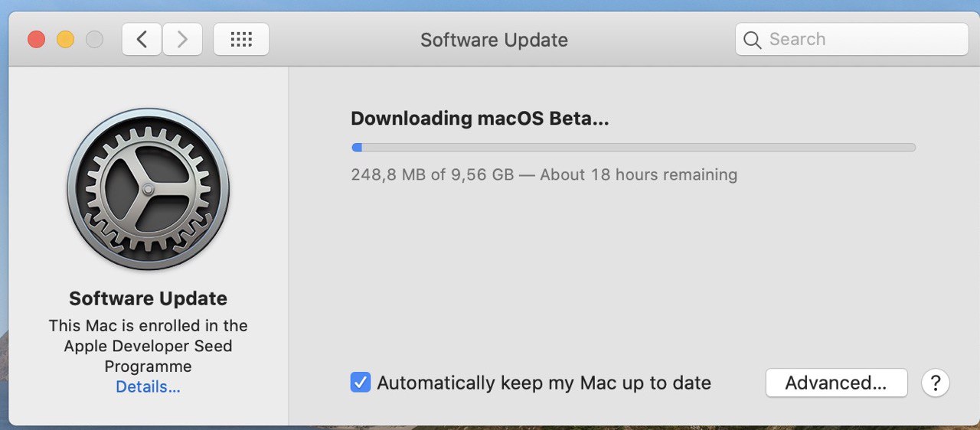980x430 pixels.
Task: Open help with the question mark button
Action: pyautogui.click(x=936, y=383)
